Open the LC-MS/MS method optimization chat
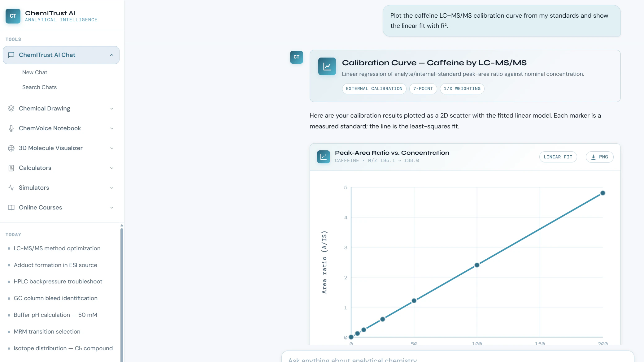644x362 pixels. tap(57, 248)
